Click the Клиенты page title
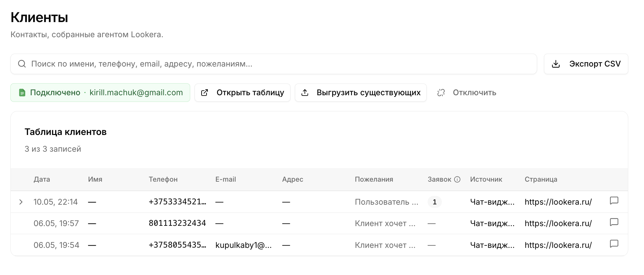The width and height of the screenshot is (644, 275). point(39,17)
